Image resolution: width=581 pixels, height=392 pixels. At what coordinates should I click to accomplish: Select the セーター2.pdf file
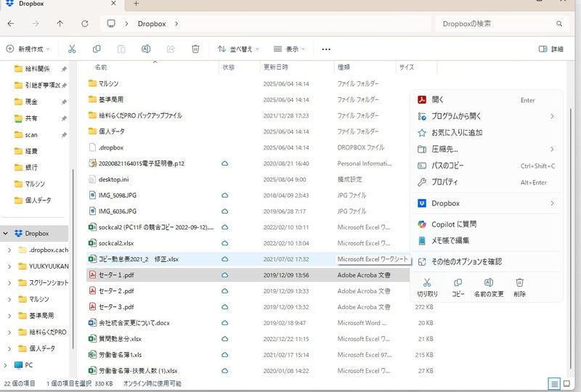[116, 291]
